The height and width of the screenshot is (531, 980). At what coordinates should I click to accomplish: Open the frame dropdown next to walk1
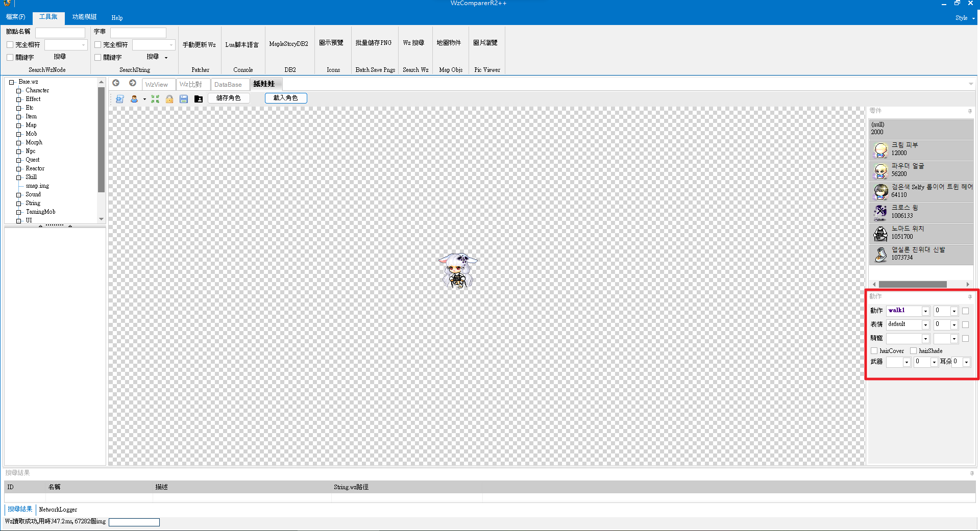[954, 311]
